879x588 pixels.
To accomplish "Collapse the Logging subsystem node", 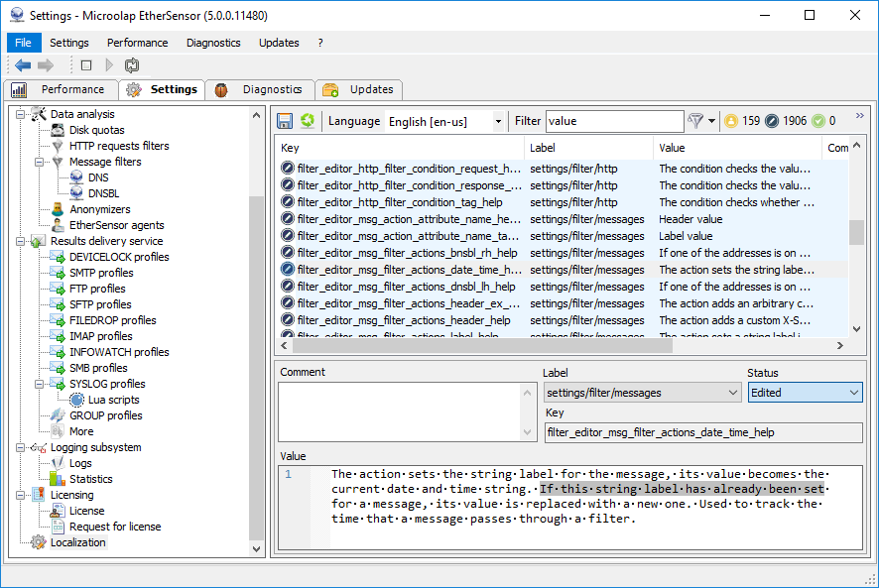I will click(x=20, y=448).
